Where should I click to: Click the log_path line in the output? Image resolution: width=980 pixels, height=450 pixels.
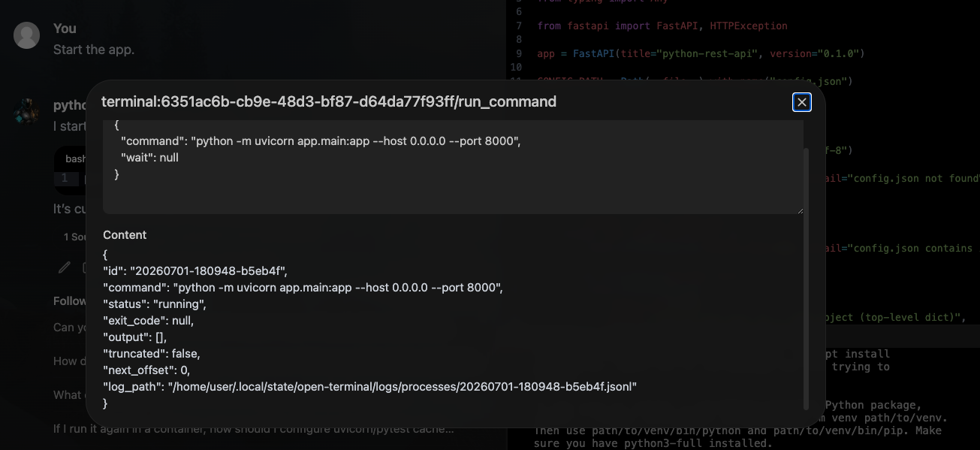[369, 386]
